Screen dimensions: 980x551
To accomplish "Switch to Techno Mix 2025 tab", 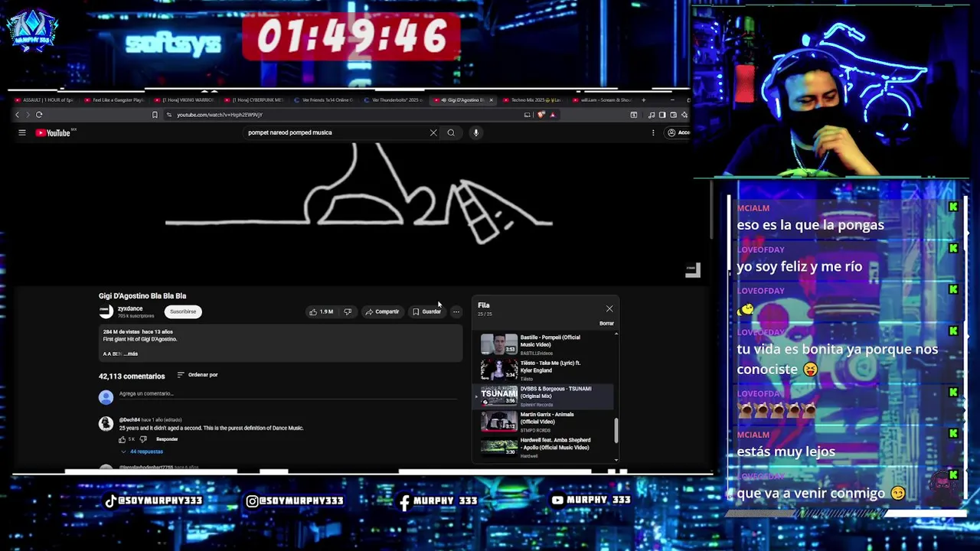I will tap(532, 100).
